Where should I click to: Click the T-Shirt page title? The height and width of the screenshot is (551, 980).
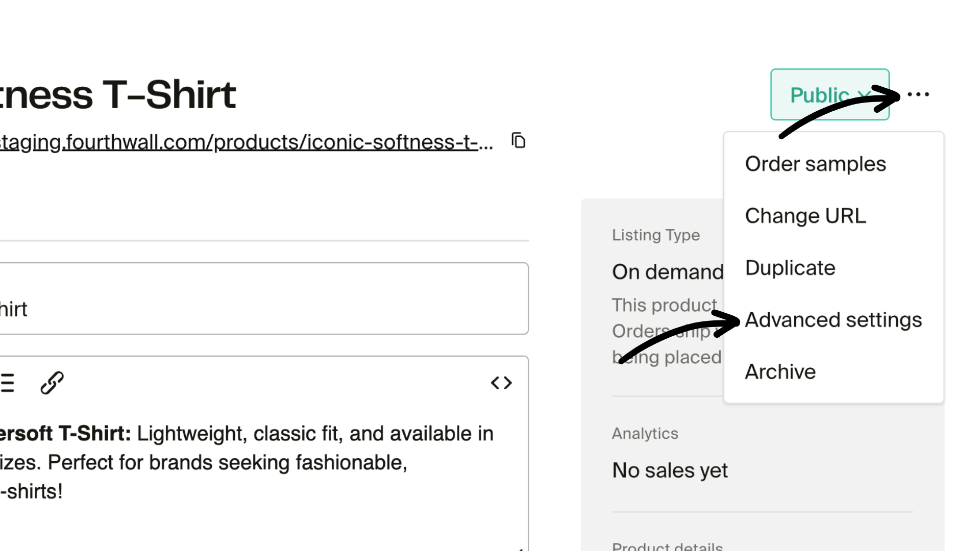(x=117, y=94)
